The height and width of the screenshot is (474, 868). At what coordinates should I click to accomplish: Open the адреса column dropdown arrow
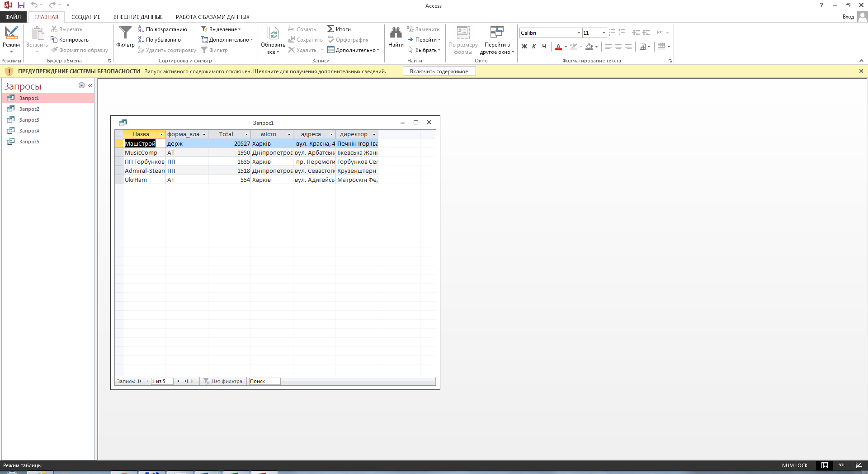tap(332, 134)
